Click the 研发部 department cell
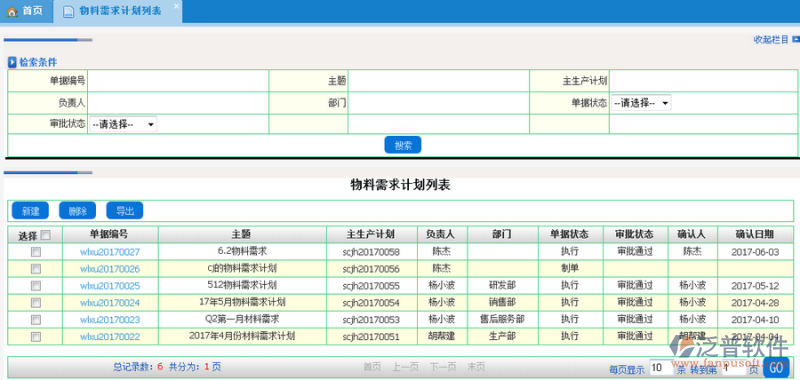The image size is (800, 380). pos(503,285)
